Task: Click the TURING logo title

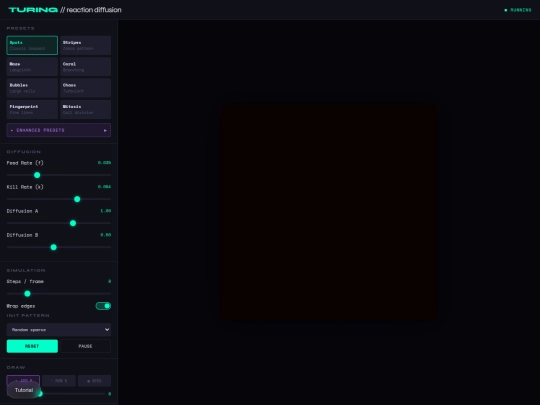Action: pos(33,10)
